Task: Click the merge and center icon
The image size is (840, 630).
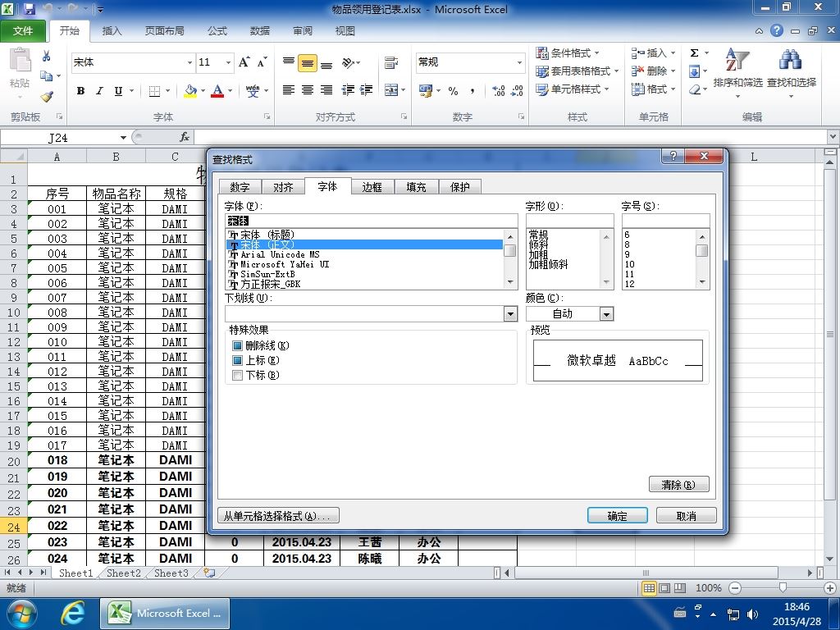Action: pos(391,90)
